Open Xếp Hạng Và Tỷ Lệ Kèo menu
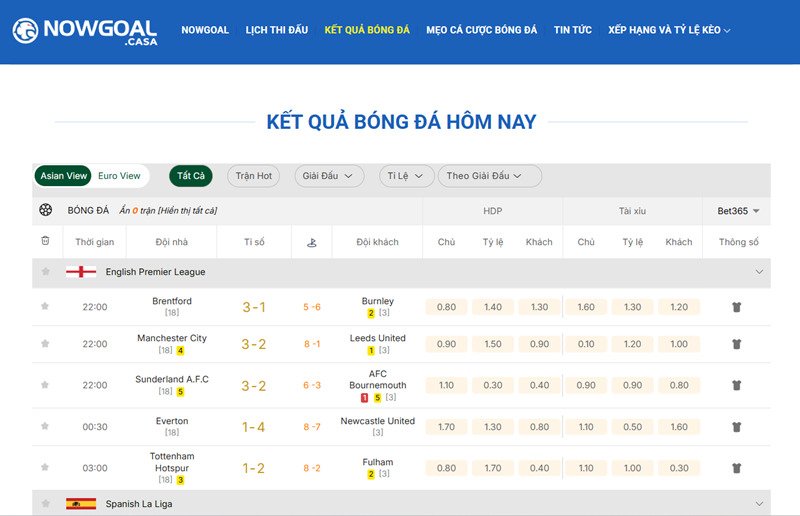 [669, 30]
